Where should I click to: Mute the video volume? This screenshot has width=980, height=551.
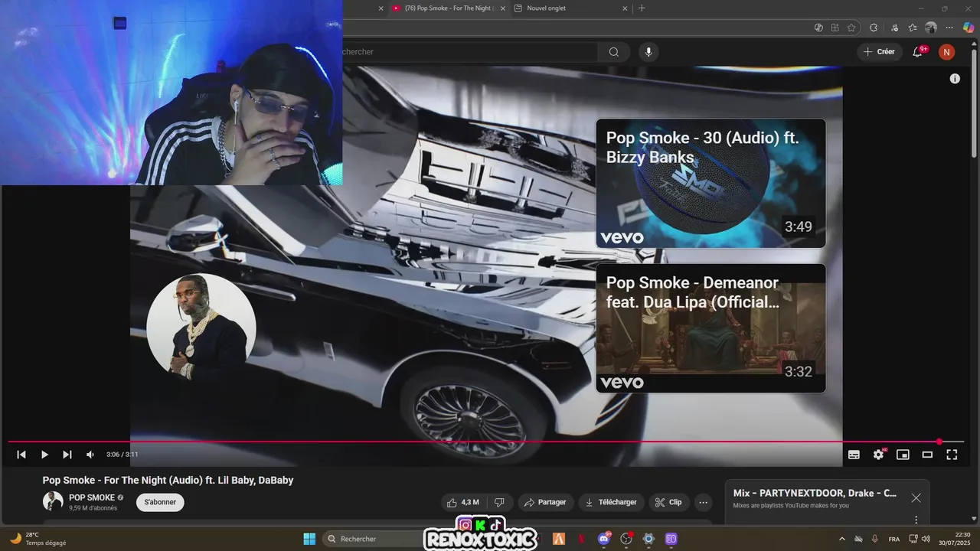point(90,455)
